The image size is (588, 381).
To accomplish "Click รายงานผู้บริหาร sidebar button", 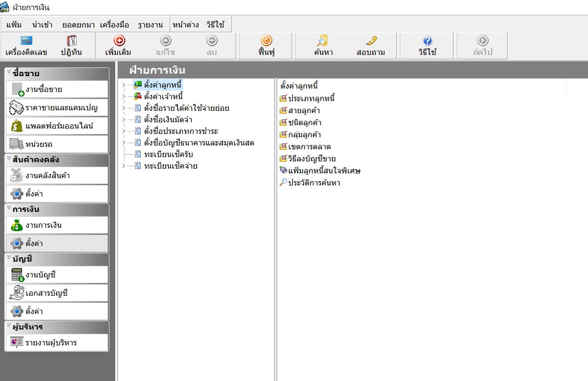I will coord(57,342).
